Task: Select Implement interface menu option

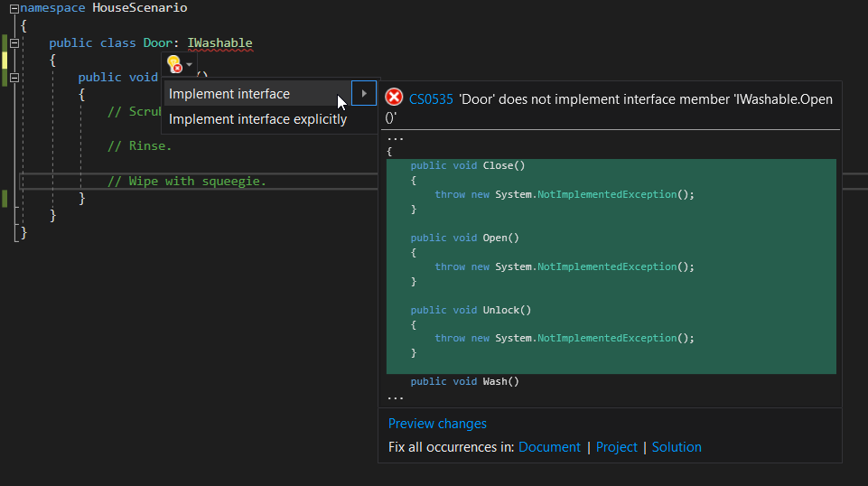Action: 258,94
